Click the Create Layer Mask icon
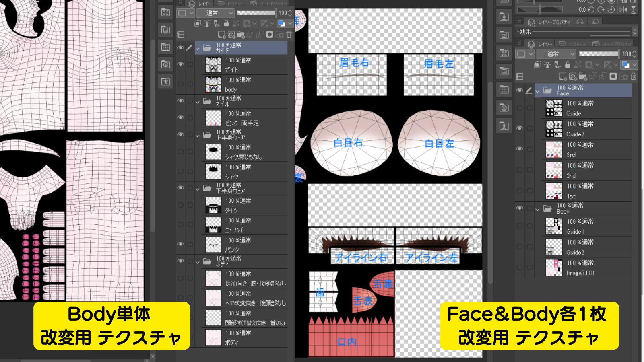This screenshot has height=362, width=644. (270, 35)
